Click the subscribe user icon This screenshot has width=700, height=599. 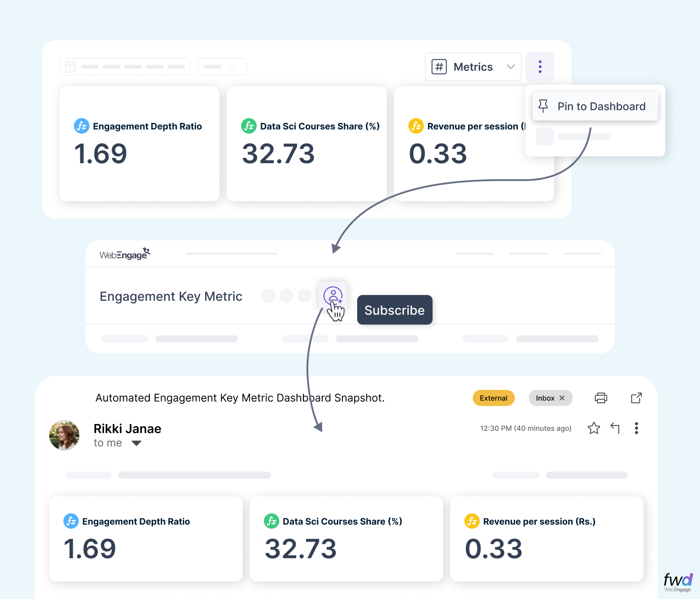pos(332,295)
